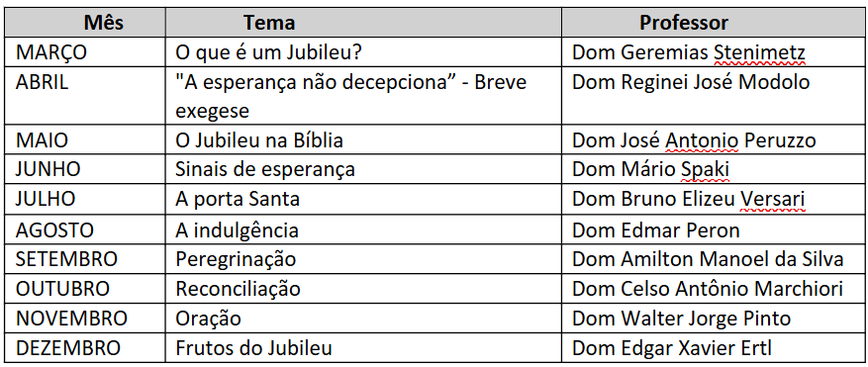The width and height of the screenshot is (868, 367).
Task: Select the AGOSTO month cell
Action: point(86,229)
